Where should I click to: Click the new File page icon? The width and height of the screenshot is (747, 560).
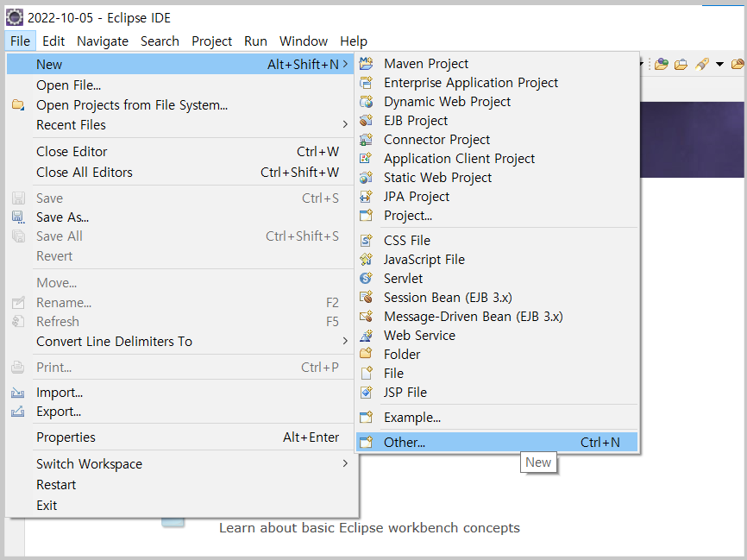tap(366, 373)
